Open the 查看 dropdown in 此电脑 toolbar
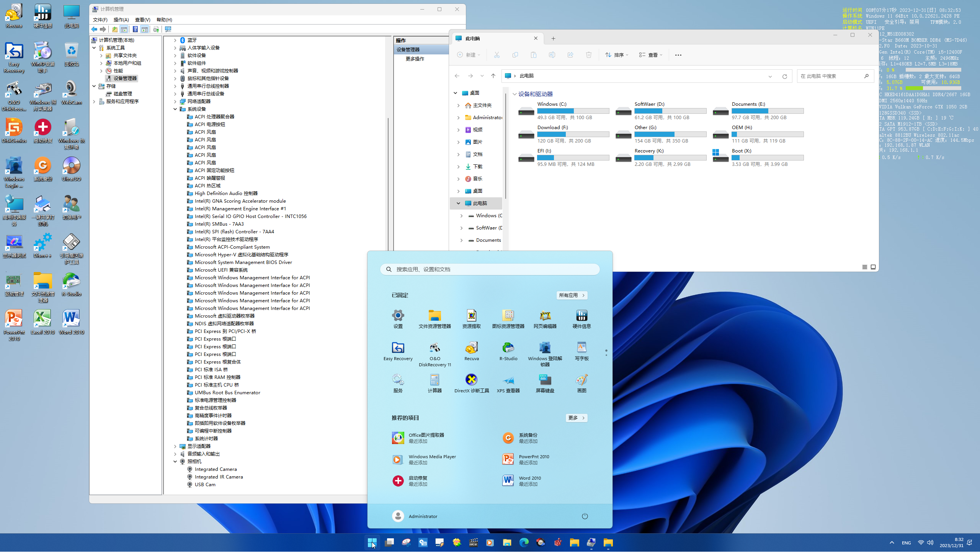This screenshot has width=980, height=554. [650, 55]
